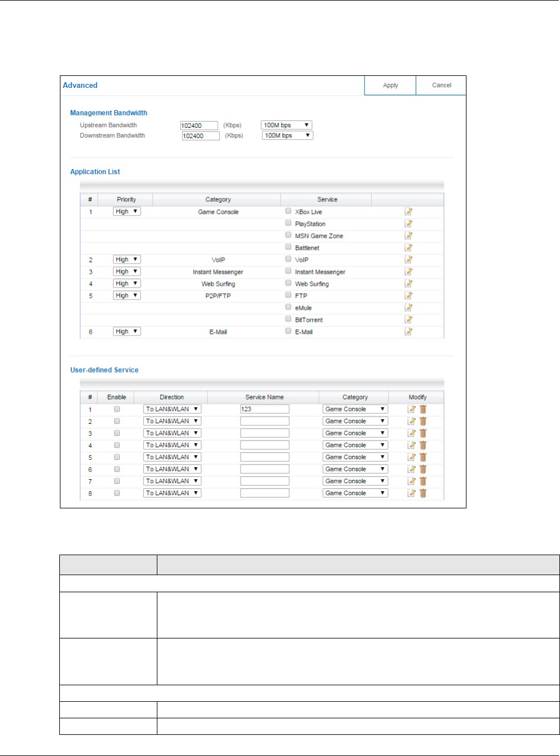Click edit icon for Battlenet service
This screenshot has height=756, width=560.
pos(409,248)
